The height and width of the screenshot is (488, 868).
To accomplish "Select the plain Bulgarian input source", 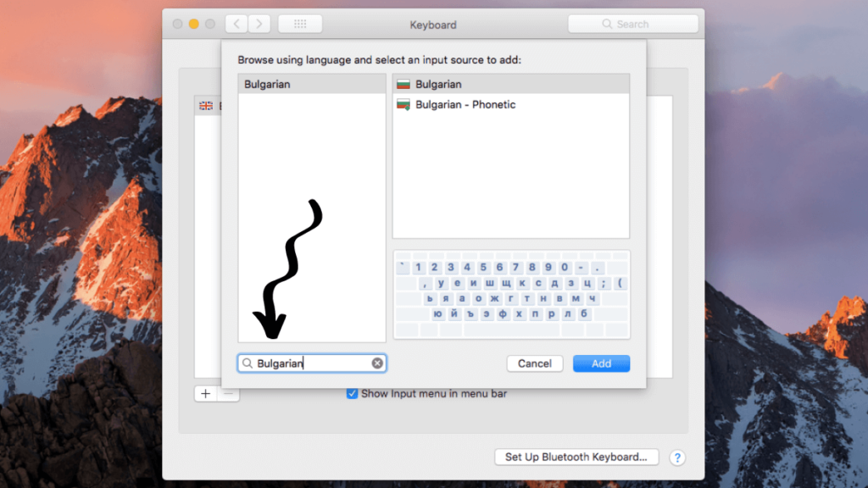I will 438,84.
